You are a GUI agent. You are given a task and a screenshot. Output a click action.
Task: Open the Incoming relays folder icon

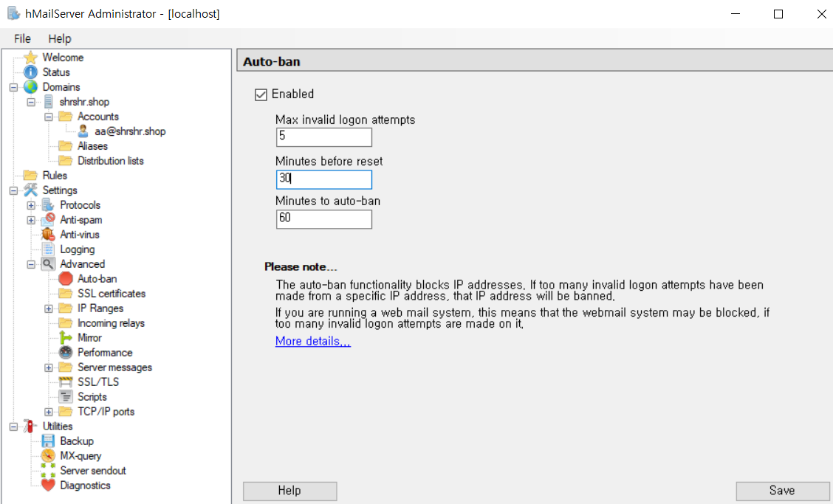(x=66, y=323)
